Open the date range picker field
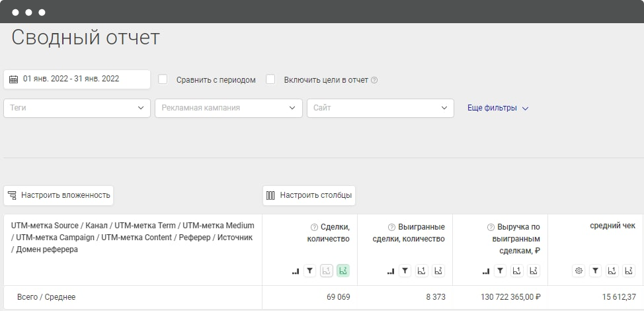644x311 pixels. click(x=77, y=79)
